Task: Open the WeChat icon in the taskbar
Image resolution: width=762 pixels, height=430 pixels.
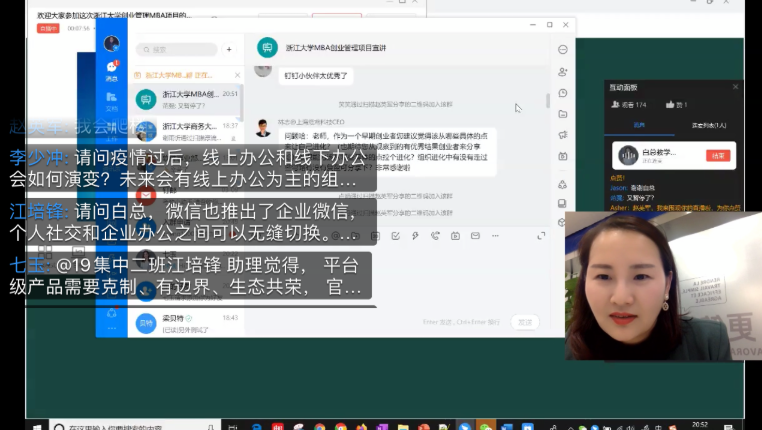Action: [x=485, y=426]
